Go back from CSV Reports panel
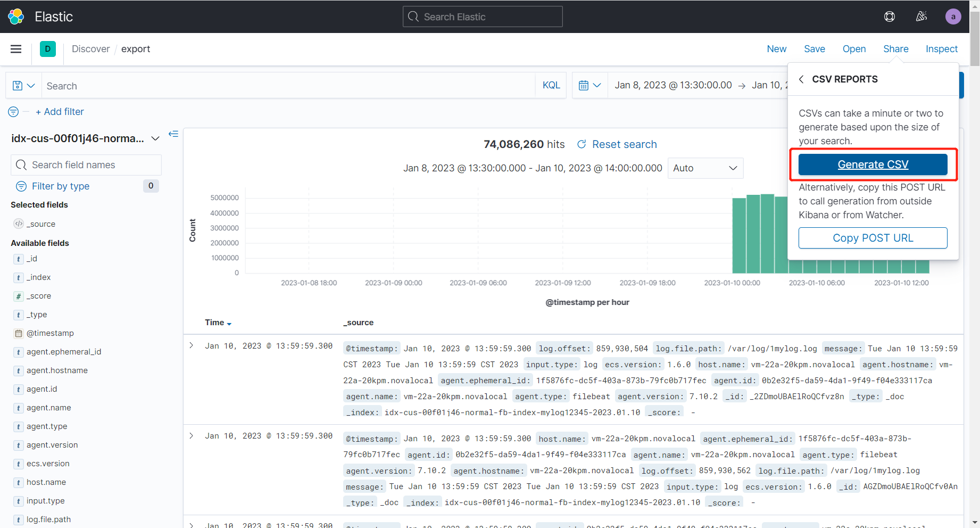Screen dimensions: 980x528 click(801, 79)
